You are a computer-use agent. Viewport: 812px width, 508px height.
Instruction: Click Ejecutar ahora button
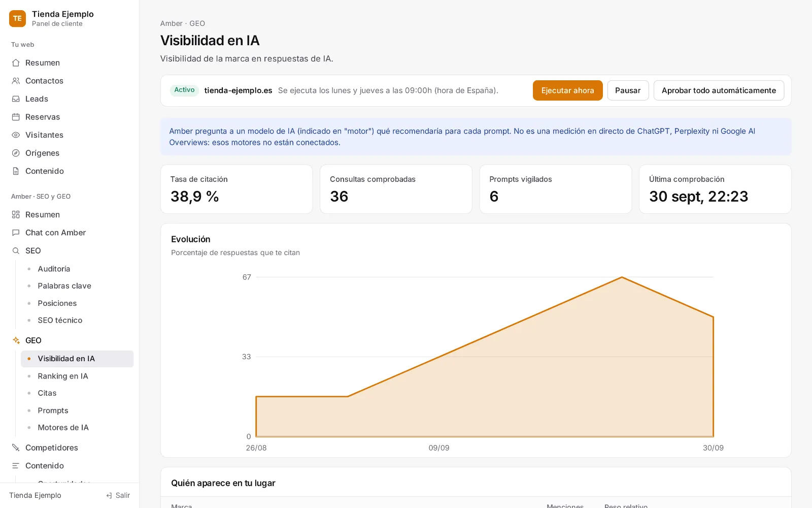(x=567, y=90)
